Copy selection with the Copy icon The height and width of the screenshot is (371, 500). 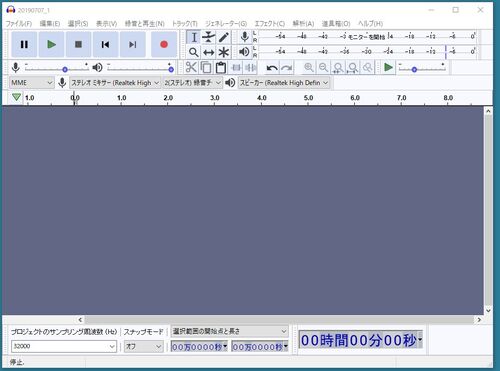pos(206,67)
